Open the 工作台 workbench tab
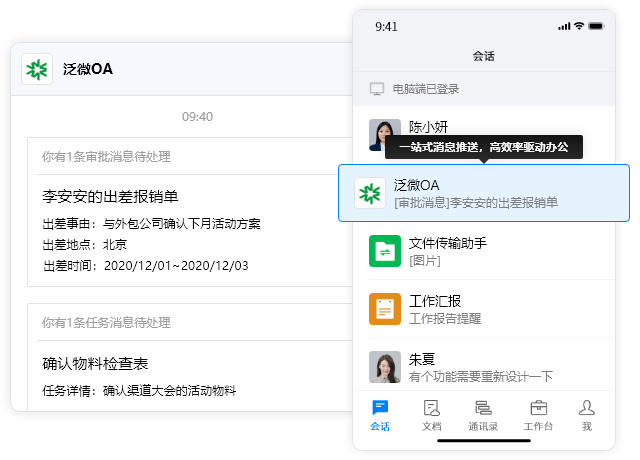The width and height of the screenshot is (640, 460). click(x=538, y=414)
